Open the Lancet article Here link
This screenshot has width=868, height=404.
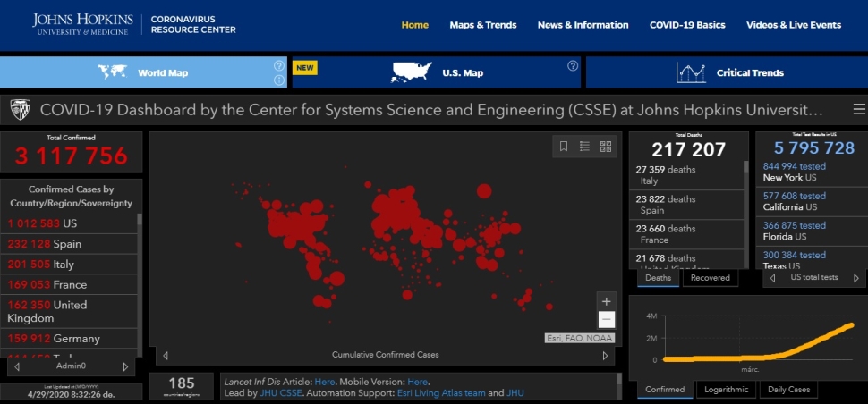pos(325,382)
